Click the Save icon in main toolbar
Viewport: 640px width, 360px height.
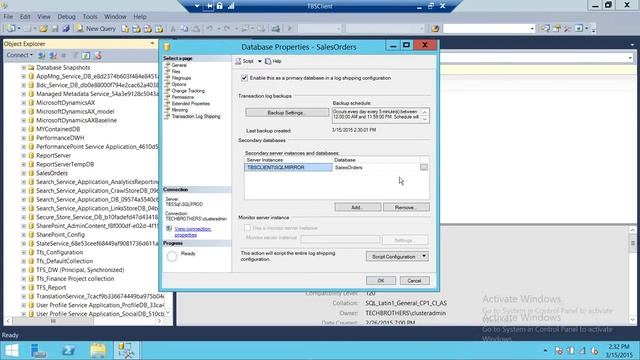[x=55, y=29]
